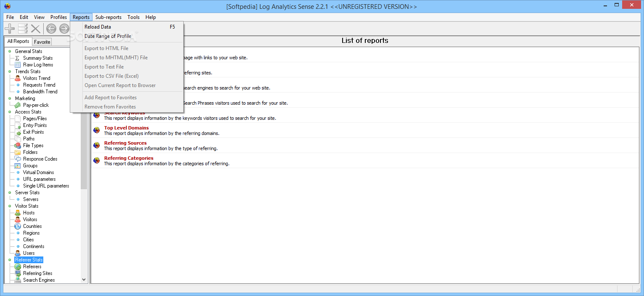
Task: Click the Referring Sites icon
Action: pyautogui.click(x=18, y=273)
